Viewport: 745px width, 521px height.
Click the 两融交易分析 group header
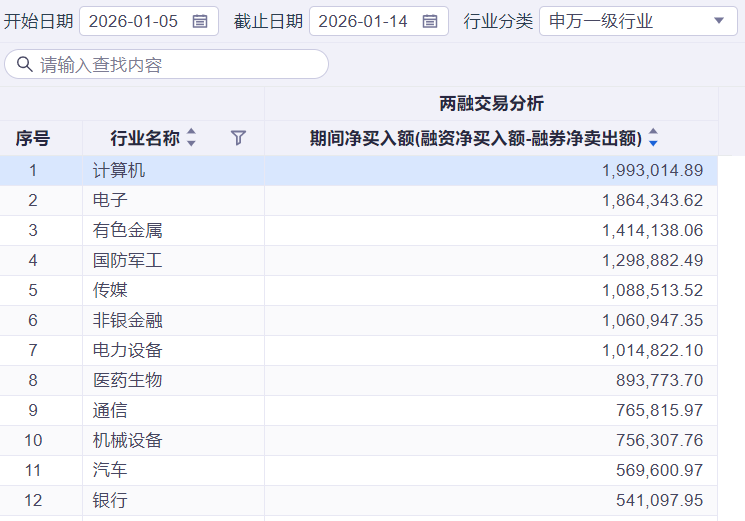[x=491, y=103]
